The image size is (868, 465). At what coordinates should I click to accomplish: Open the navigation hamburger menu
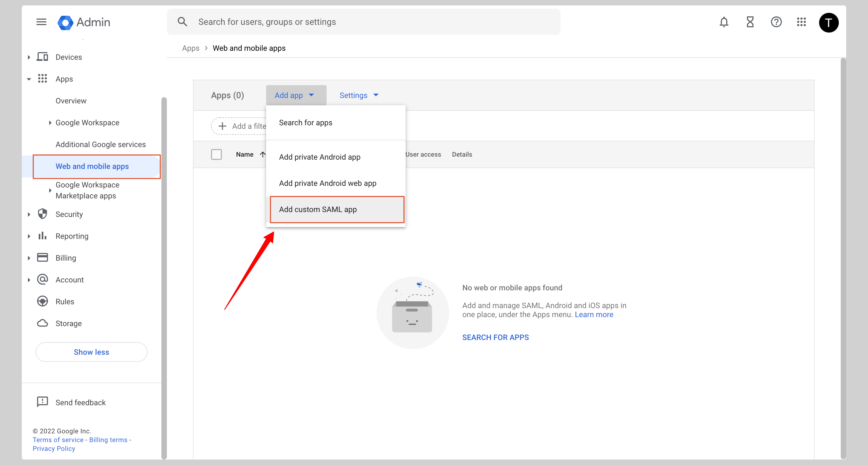tap(41, 22)
